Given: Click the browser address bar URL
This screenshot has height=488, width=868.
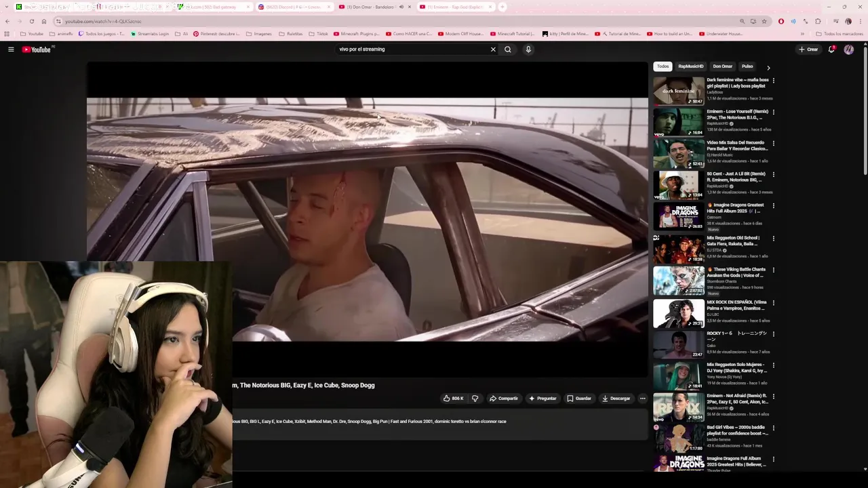Looking at the screenshot, I should 103,21.
